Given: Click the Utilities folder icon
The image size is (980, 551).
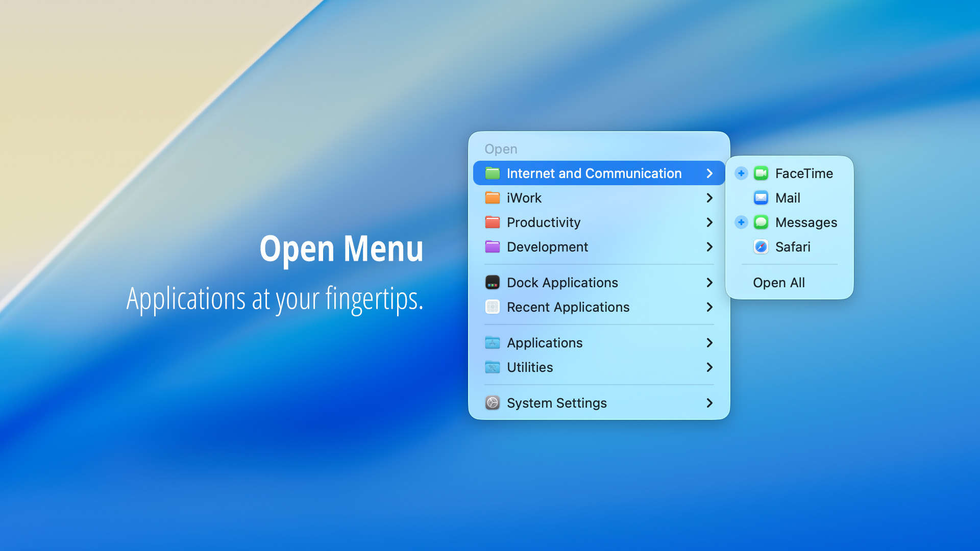Looking at the screenshot, I should [493, 367].
